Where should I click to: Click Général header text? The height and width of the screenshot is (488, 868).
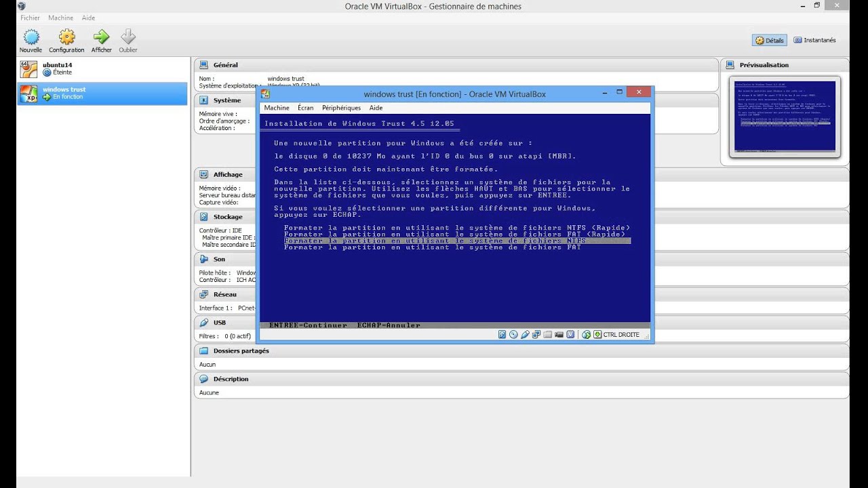226,65
